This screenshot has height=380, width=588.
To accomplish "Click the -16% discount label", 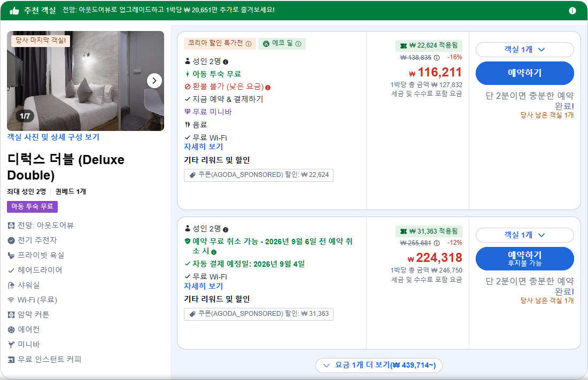I will pyautogui.click(x=454, y=57).
